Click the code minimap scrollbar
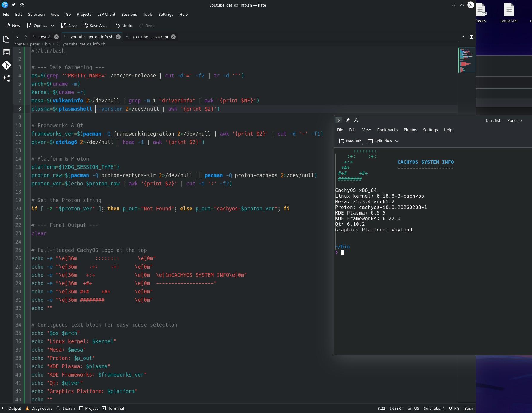532x413 pixels. tap(467, 60)
